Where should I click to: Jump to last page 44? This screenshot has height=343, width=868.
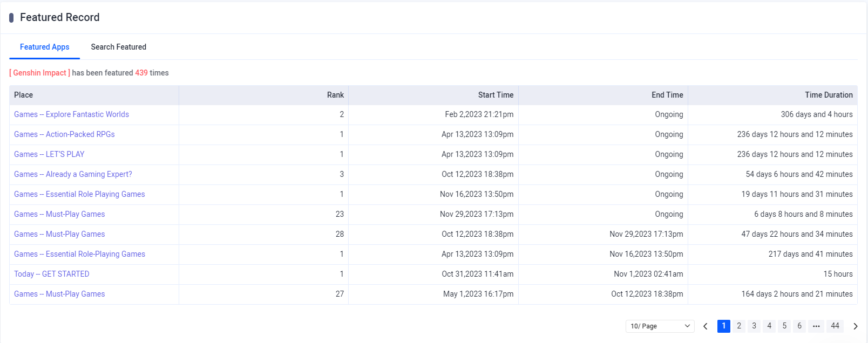835,326
